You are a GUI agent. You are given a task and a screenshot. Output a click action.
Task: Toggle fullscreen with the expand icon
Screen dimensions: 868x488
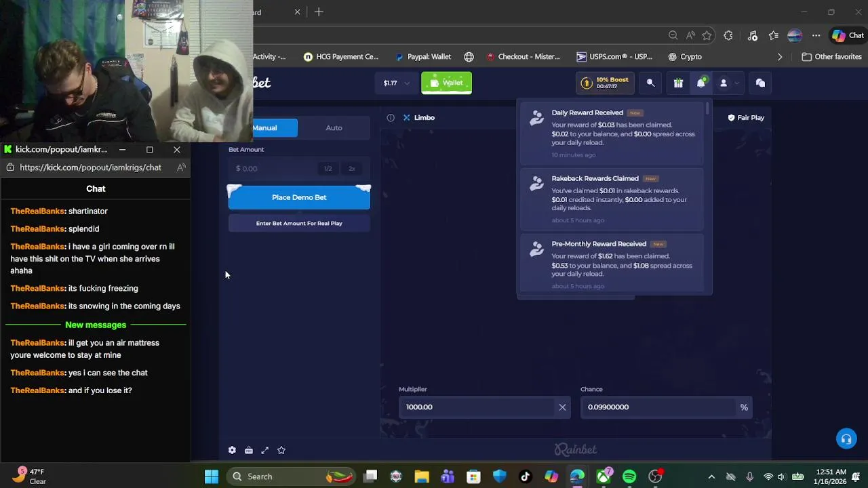[265, 450]
